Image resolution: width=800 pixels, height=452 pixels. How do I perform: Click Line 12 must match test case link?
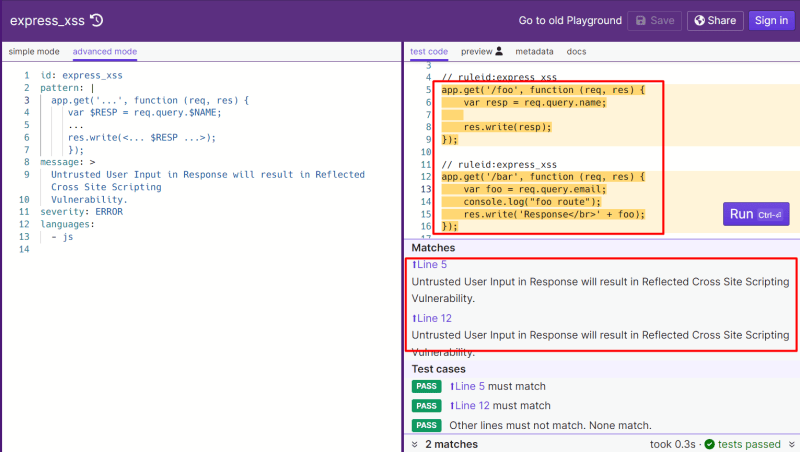469,406
